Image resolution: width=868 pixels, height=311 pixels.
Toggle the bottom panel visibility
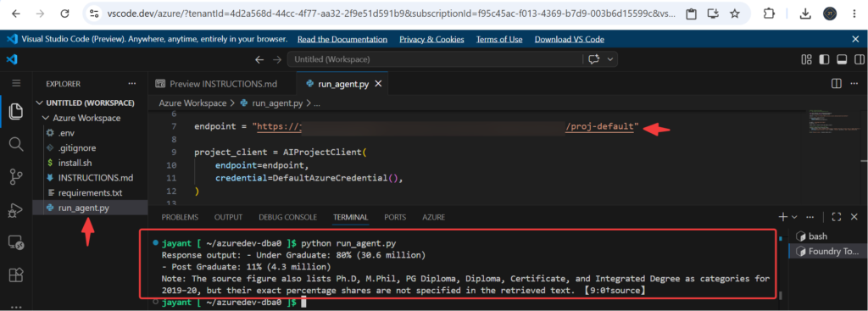point(842,59)
